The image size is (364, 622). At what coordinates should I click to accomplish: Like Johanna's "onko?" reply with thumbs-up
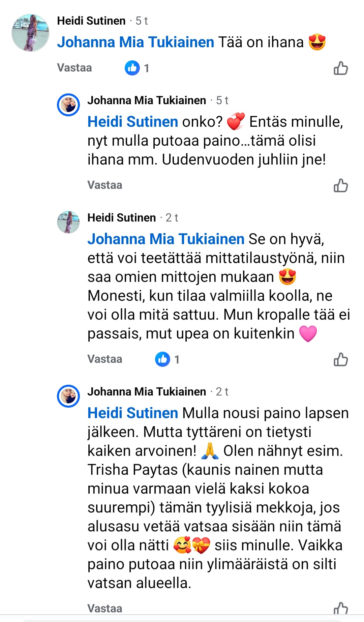(340, 185)
